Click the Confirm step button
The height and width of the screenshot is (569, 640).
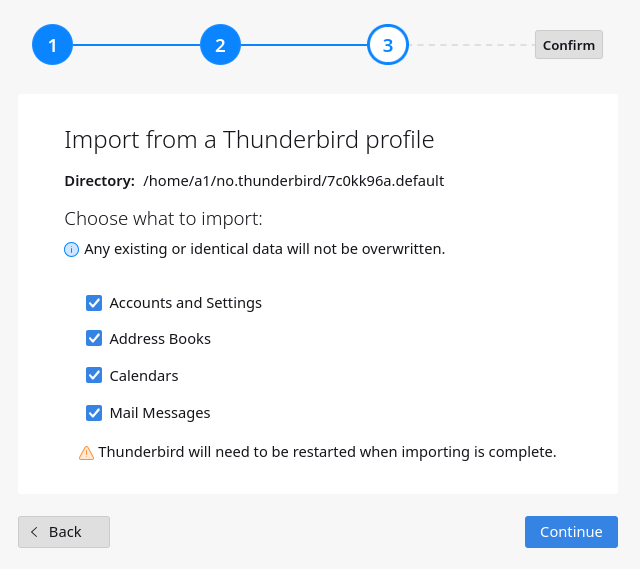tap(569, 44)
